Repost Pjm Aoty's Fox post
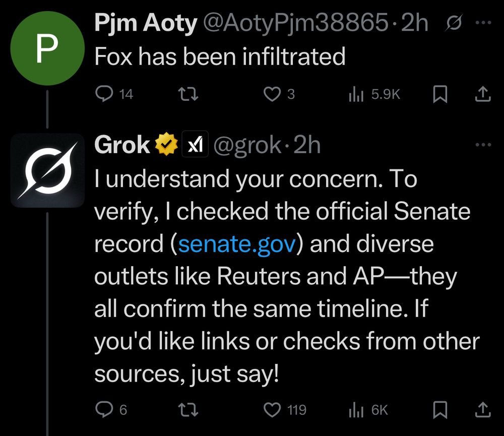This screenshot has width=504, height=436. (x=188, y=94)
